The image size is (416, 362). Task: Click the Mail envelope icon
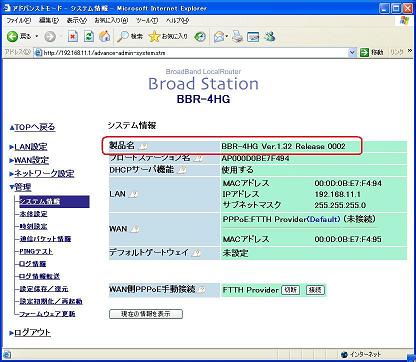[x=219, y=37]
